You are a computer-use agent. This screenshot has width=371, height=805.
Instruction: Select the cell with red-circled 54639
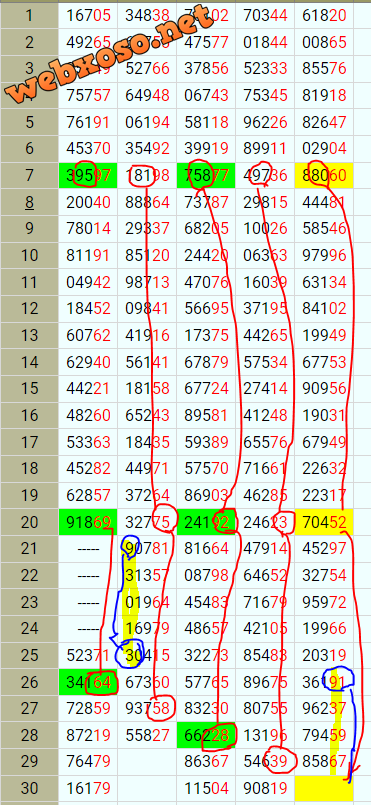(x=265, y=763)
